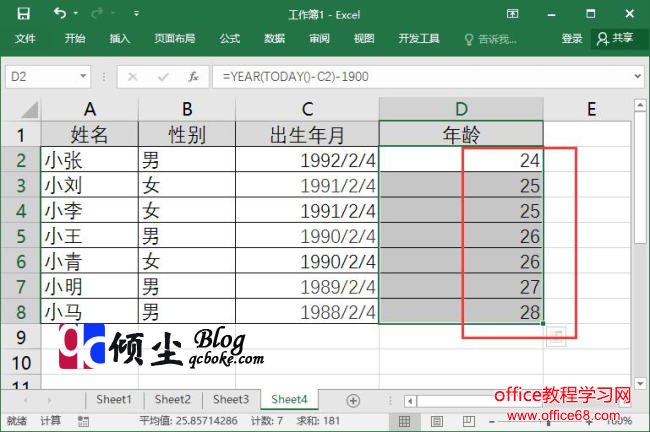650x432 pixels.
Task: Open the Undo history dropdown arrow
Action: click(75, 14)
